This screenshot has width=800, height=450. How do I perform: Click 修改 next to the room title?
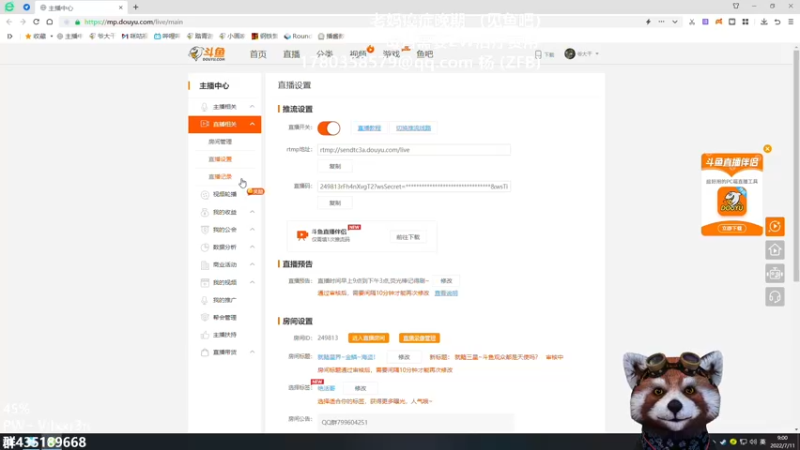(404, 357)
